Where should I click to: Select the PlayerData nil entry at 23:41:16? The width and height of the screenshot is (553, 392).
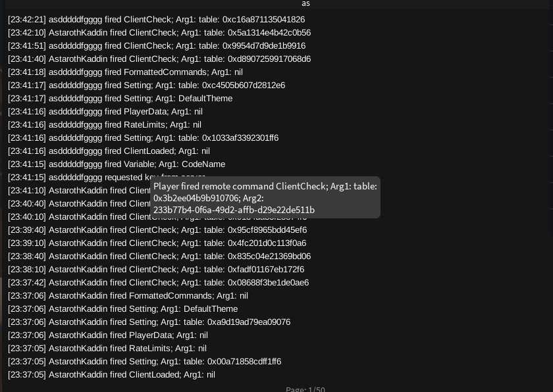[x=105, y=111]
